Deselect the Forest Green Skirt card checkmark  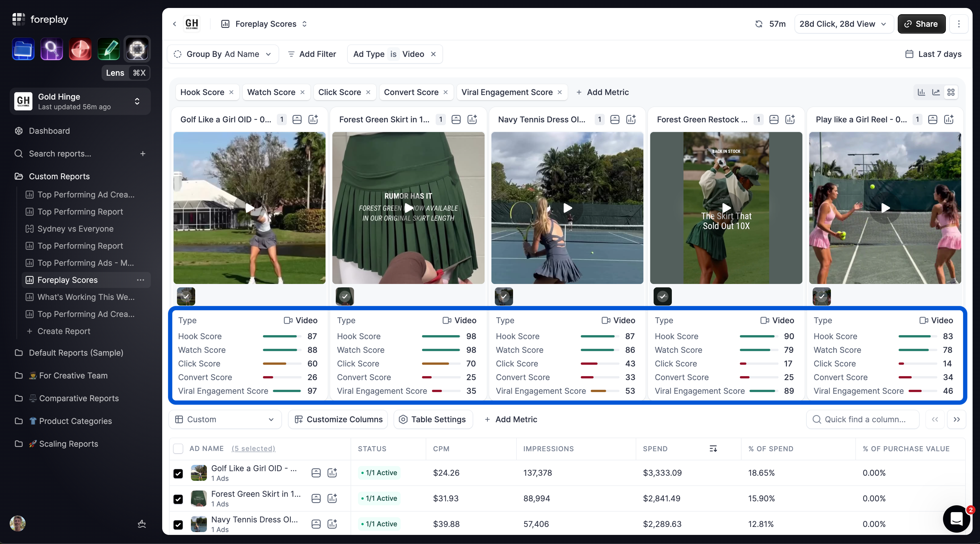pos(345,296)
